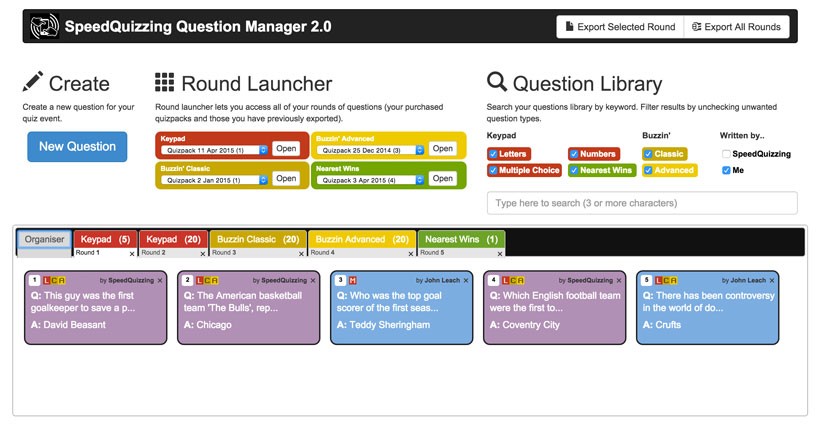The width and height of the screenshot is (820, 427).
Task: Click number 3 badge on Sheringham card
Action: pyautogui.click(x=340, y=280)
